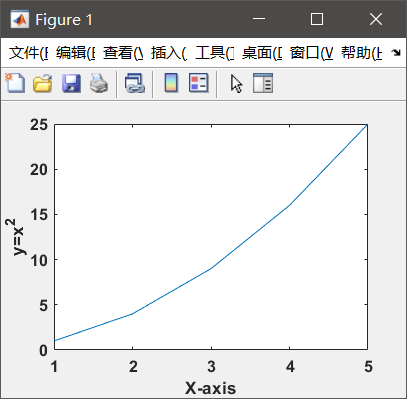Click the x-axis tick label 3
Screen dimensions: 407x399
(211, 367)
